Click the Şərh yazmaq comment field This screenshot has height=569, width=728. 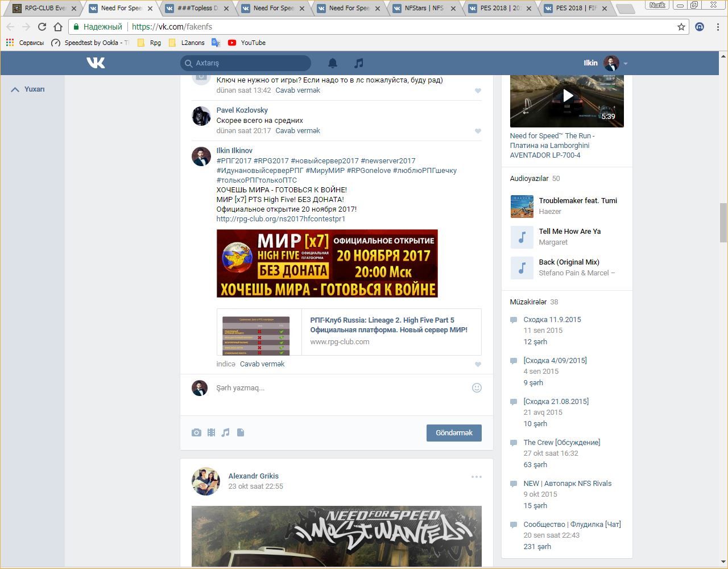tap(341, 388)
